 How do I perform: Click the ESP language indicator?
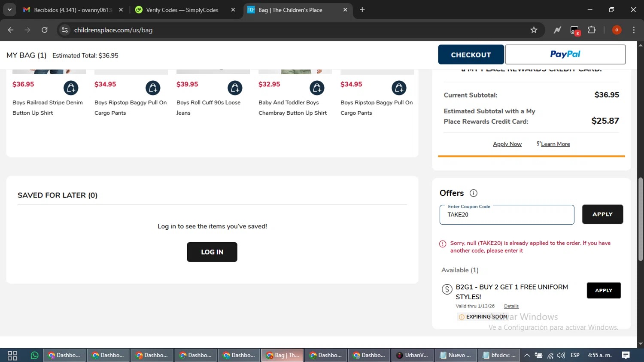pyautogui.click(x=575, y=356)
